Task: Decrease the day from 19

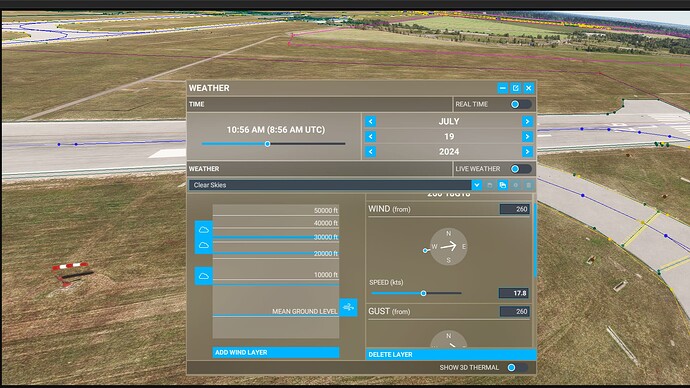Action: click(371, 136)
